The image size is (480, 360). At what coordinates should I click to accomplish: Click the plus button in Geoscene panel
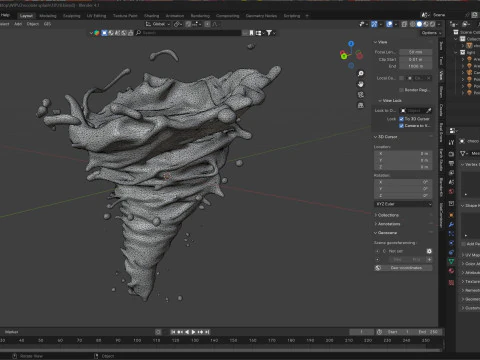(x=429, y=259)
